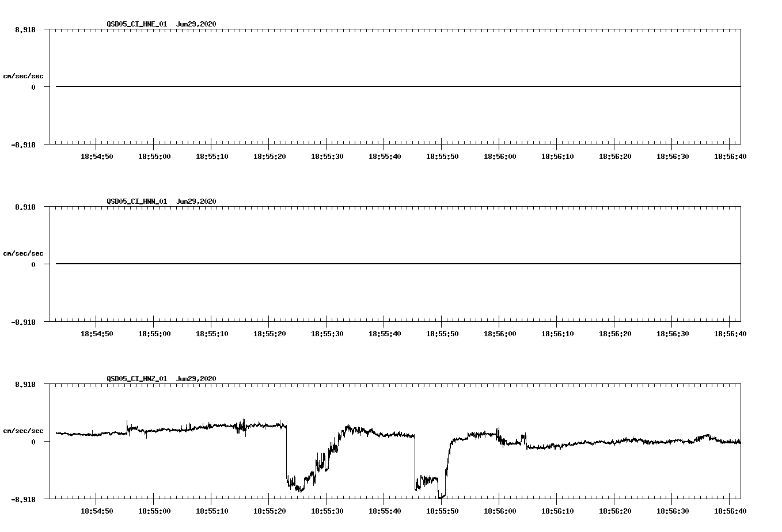Screen dimensions: 782x532
Task: Click the QSD05_CI_HNN_01 channel title
Action: pyautogui.click(x=136, y=202)
